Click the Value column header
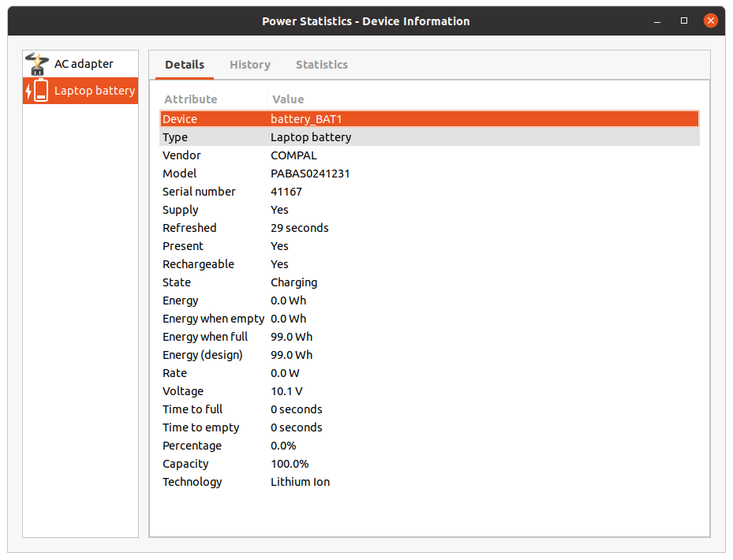The height and width of the screenshot is (560, 733). click(x=288, y=99)
